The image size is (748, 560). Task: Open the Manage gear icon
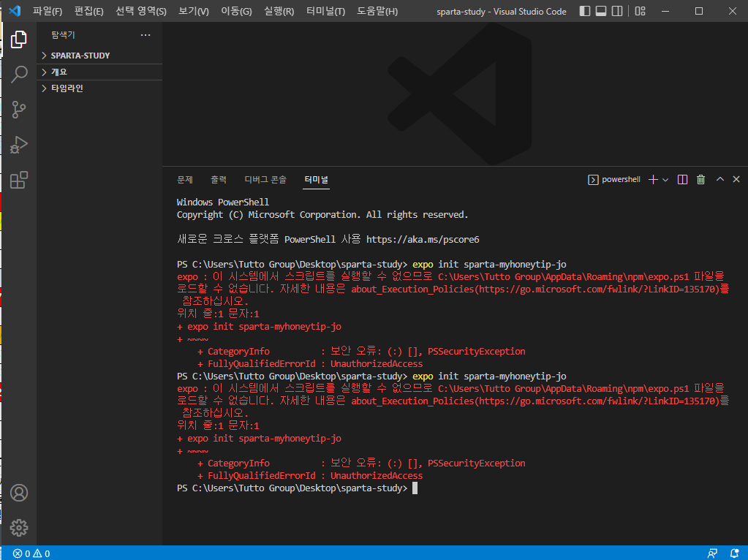(x=19, y=528)
